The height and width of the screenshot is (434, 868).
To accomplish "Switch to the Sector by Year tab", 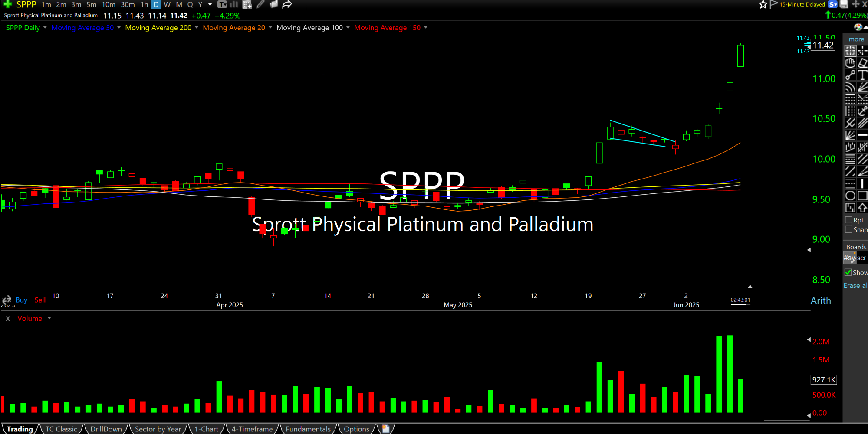I will 158,429.
